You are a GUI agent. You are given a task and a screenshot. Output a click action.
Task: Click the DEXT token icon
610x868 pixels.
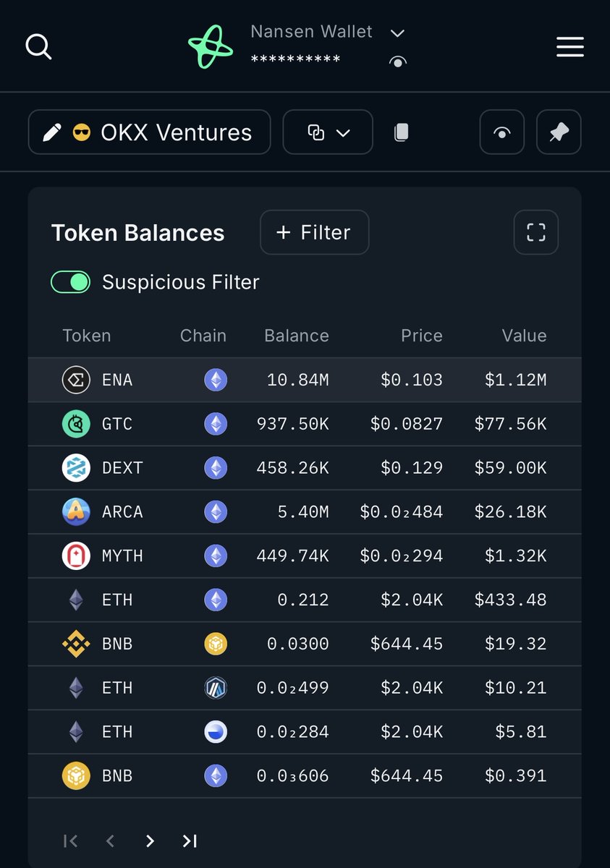76,468
